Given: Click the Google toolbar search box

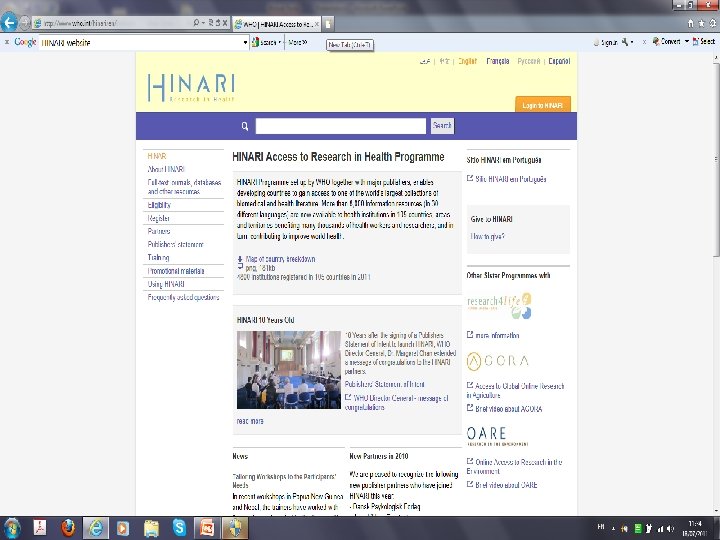Looking at the screenshot, I should pos(141,43).
